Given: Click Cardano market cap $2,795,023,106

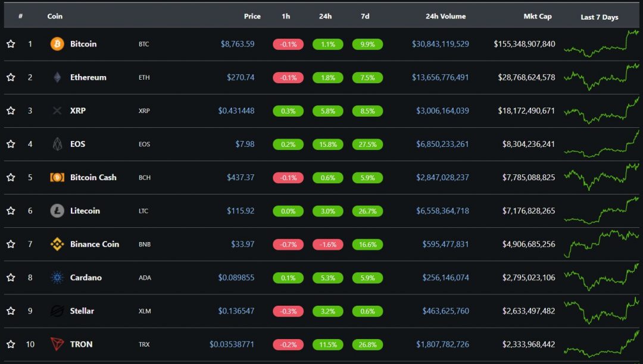Looking at the screenshot, I should coord(529,277).
